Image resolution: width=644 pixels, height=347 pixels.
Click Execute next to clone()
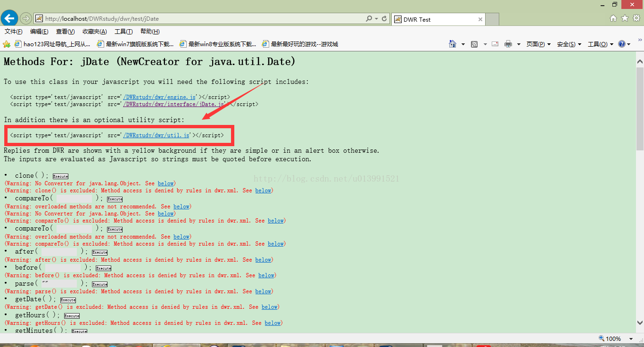click(60, 176)
